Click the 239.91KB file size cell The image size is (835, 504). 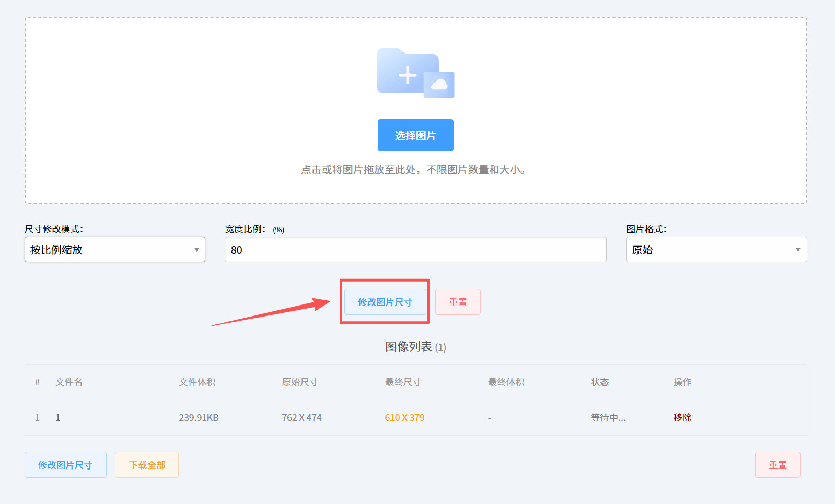coord(199,417)
